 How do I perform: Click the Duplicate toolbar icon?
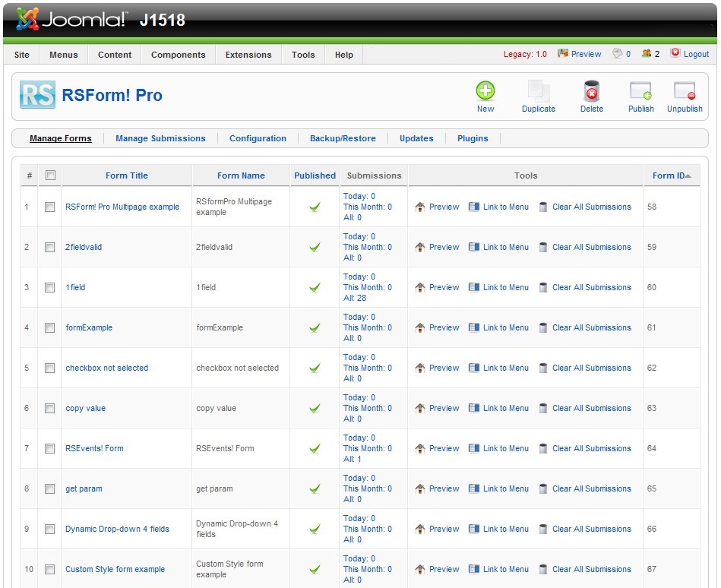click(x=539, y=90)
